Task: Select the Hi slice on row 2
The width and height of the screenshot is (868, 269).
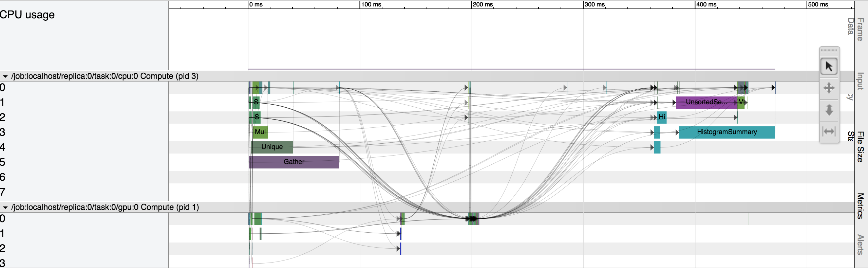Action: click(662, 117)
